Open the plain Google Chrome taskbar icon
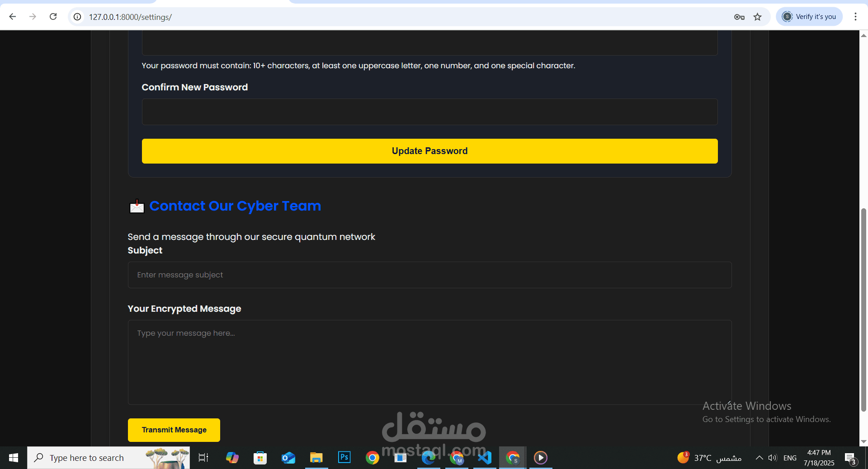 point(373,458)
